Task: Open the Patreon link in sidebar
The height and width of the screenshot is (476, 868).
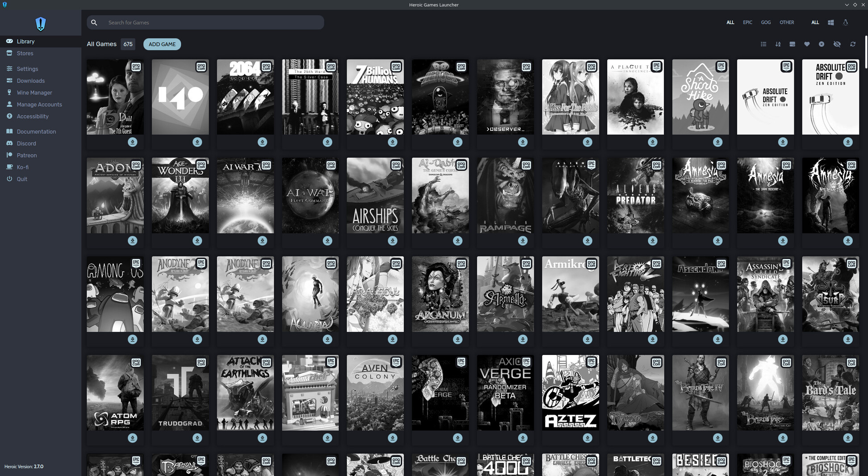Action: 27,155
